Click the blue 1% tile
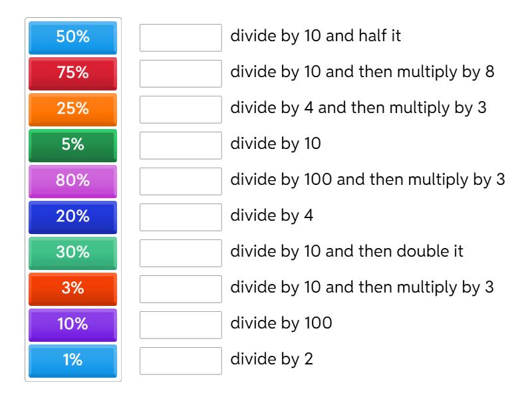The width and height of the screenshot is (532, 399). pos(72,360)
